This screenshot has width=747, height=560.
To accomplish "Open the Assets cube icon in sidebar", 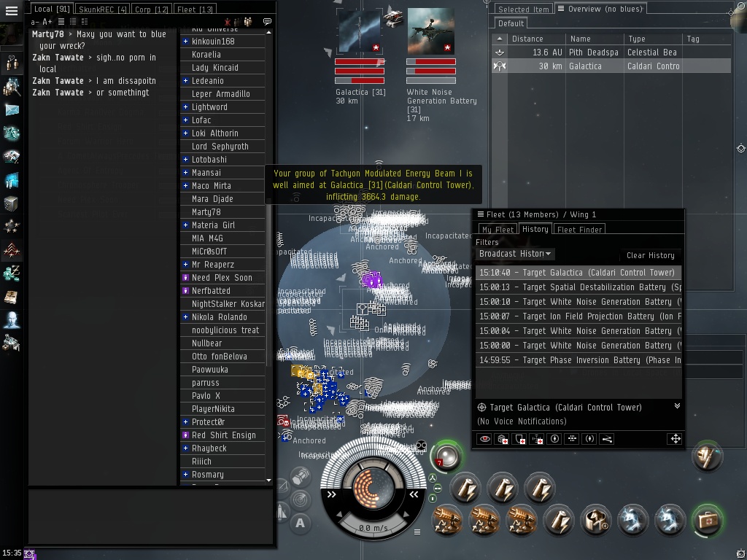I will (11, 204).
